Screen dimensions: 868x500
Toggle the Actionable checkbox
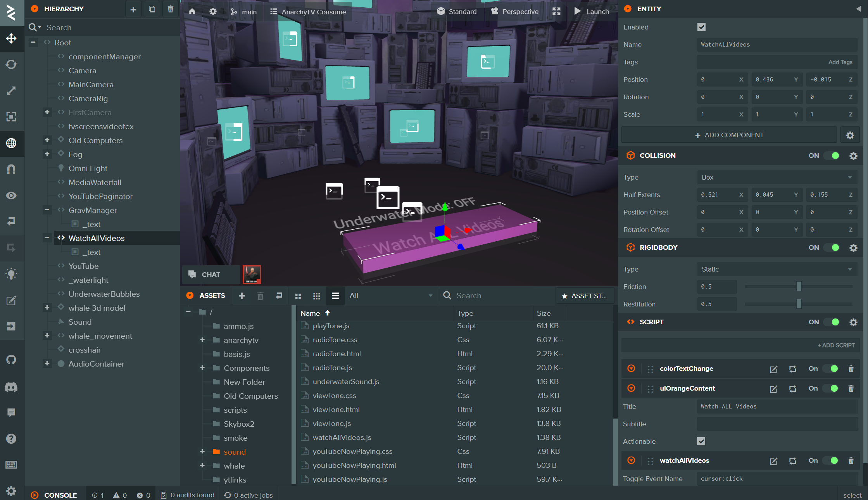coord(701,441)
